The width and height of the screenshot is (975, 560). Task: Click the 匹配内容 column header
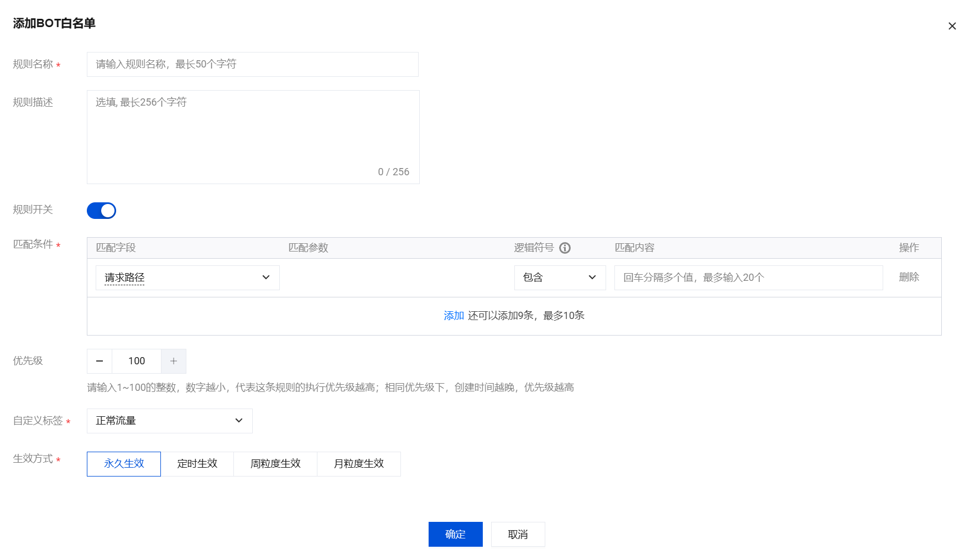click(x=634, y=248)
